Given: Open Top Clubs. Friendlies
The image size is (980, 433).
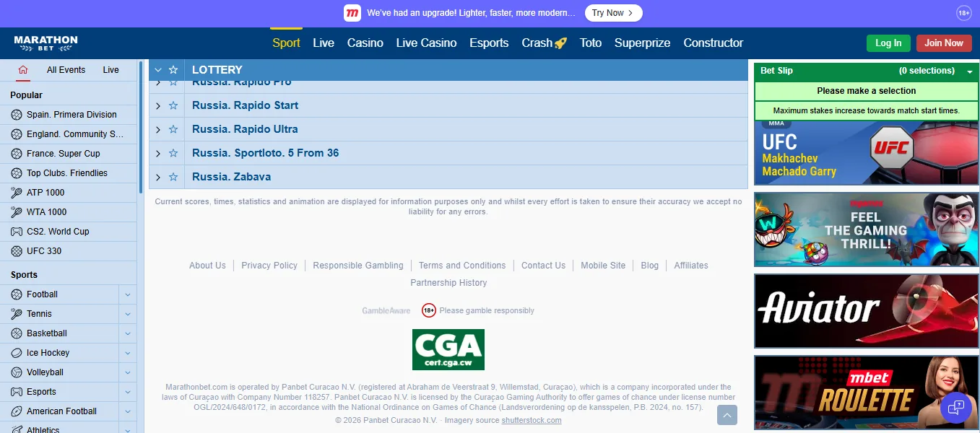Looking at the screenshot, I should (67, 173).
